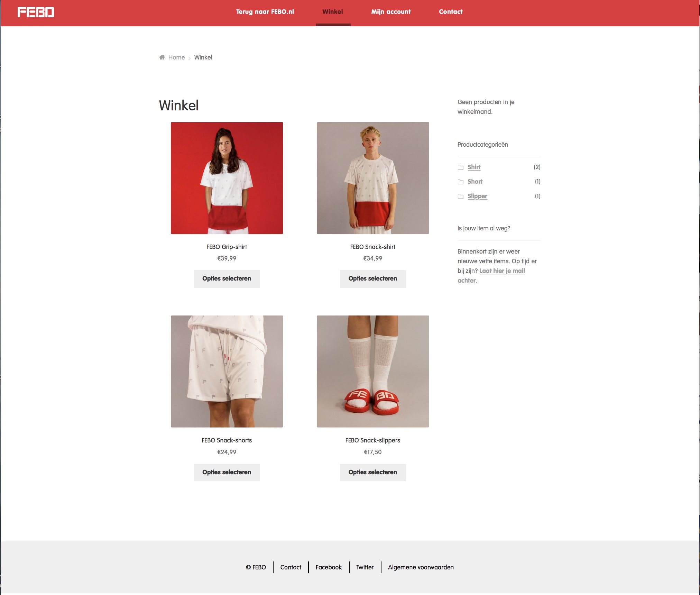Click the folder icon beside Shirt category
700x595 pixels.
[x=461, y=167]
